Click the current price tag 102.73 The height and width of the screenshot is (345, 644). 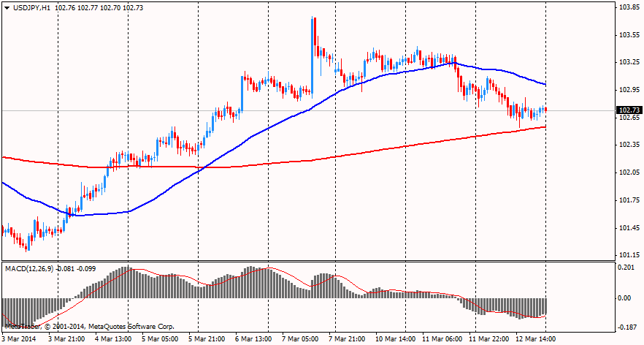[629, 110]
